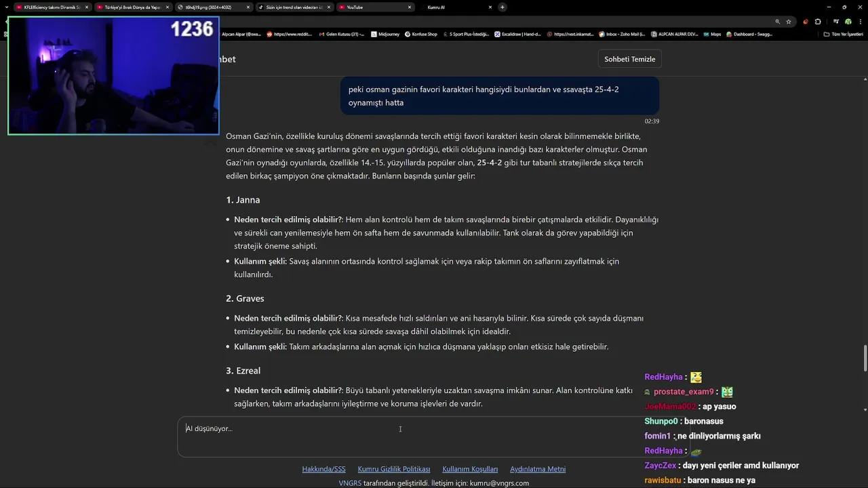The image size is (868, 488).
Task: Close the Türkiye'yi Bırak Dünya tab
Action: click(x=167, y=7)
